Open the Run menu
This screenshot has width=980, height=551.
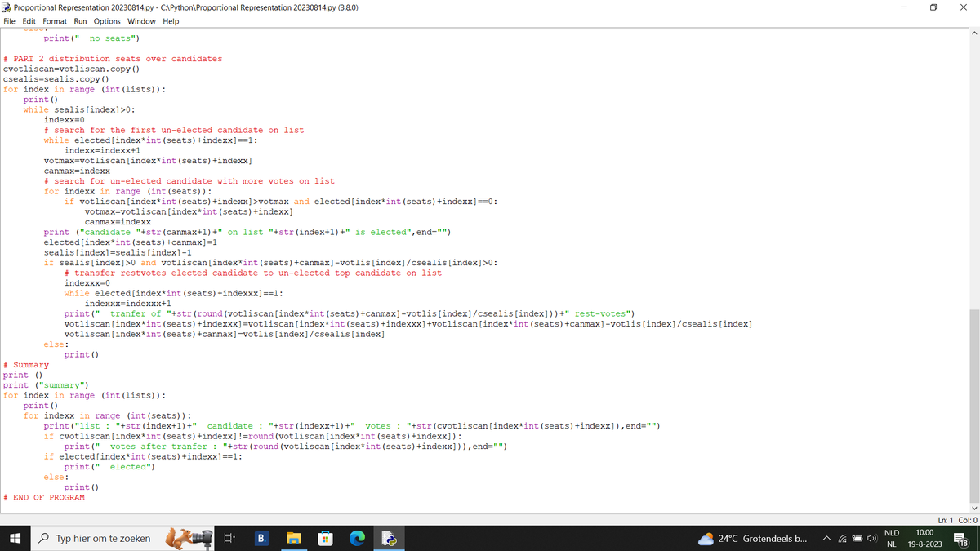(x=80, y=21)
